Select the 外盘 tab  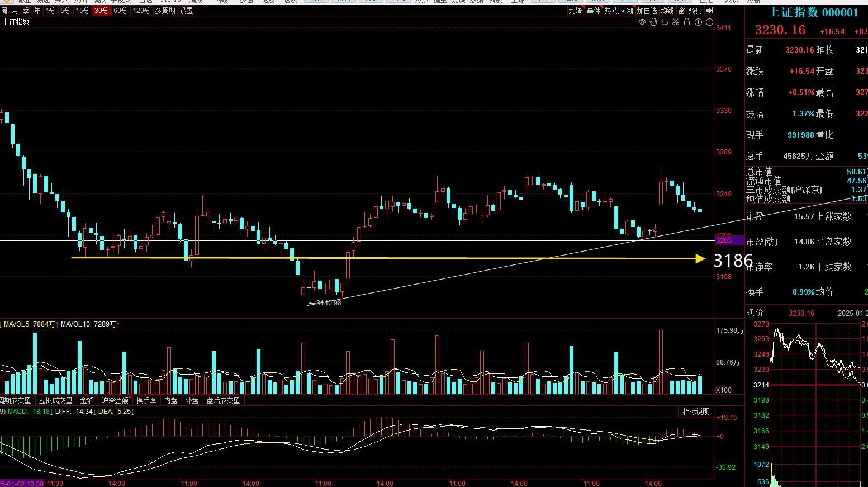pos(192,400)
